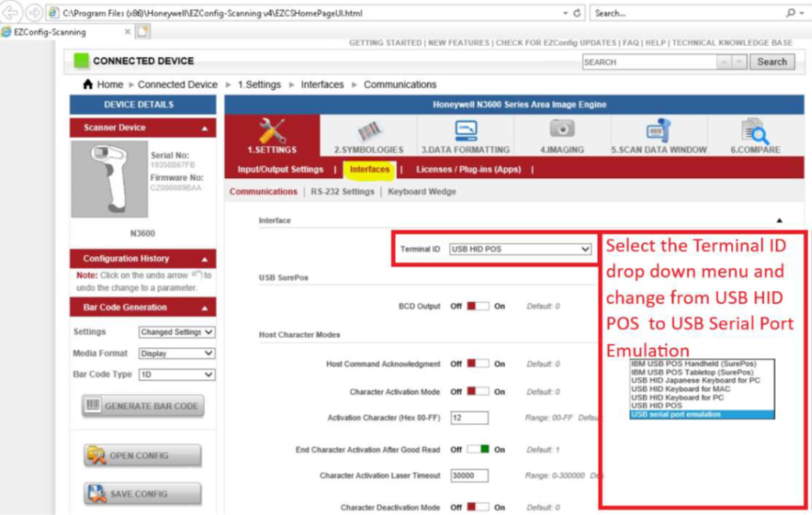
Task: Select the Interfaces tab
Action: pos(369,169)
